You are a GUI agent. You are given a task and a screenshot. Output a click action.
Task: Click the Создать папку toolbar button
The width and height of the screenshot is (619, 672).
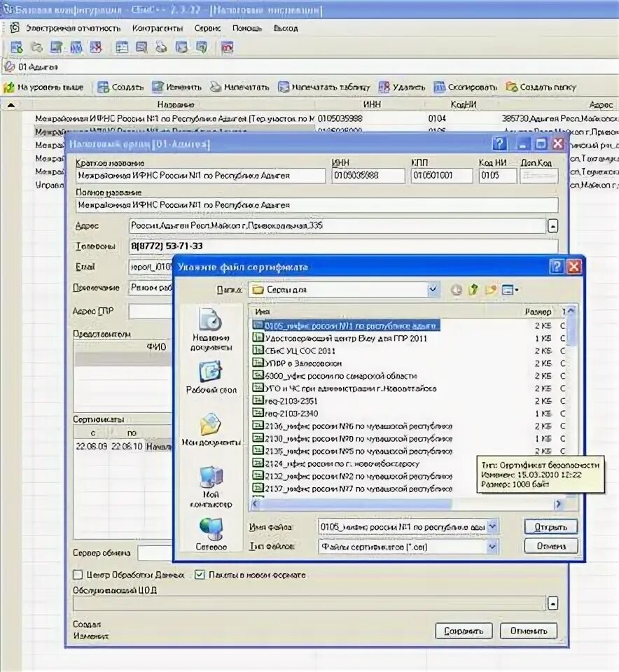(541, 87)
